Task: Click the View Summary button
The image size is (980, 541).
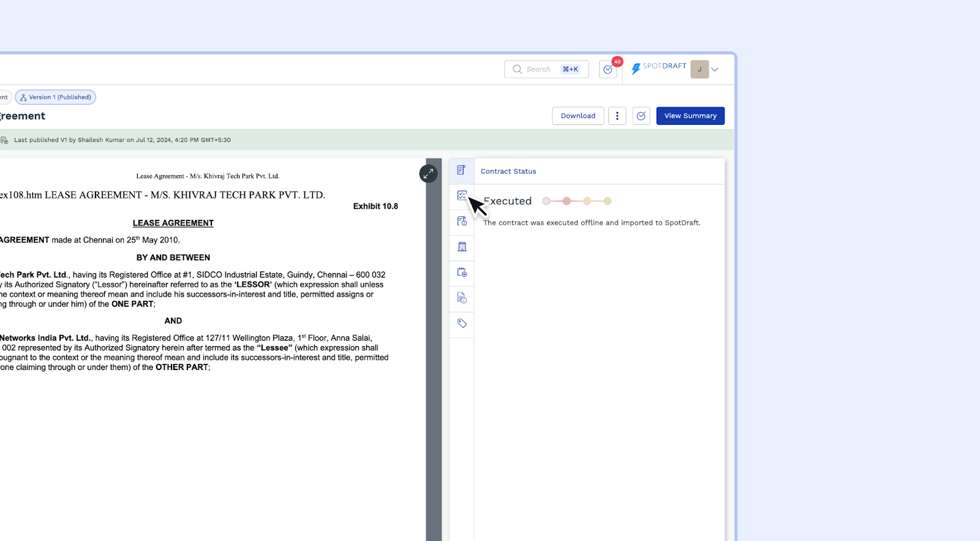Action: point(690,116)
